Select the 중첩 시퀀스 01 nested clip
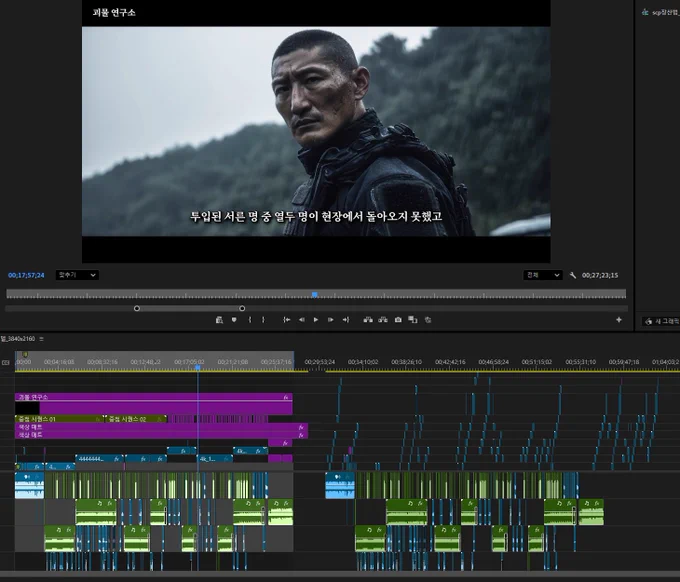This screenshot has width=680, height=582. click(x=59, y=419)
